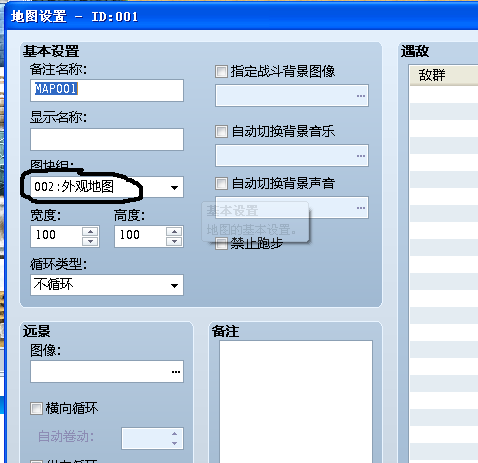Toggle the 禁止跑步 checkbox
The height and width of the screenshot is (463, 478).
pyautogui.click(x=221, y=244)
